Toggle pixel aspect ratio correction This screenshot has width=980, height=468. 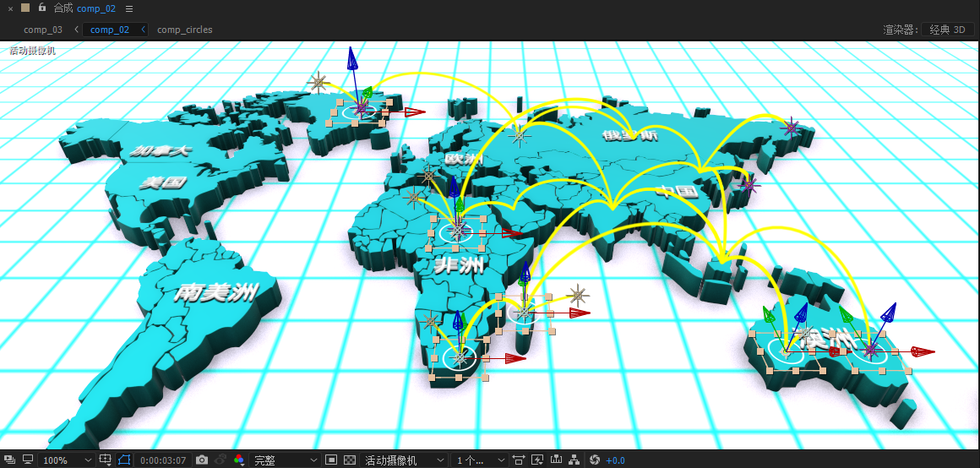click(x=518, y=460)
